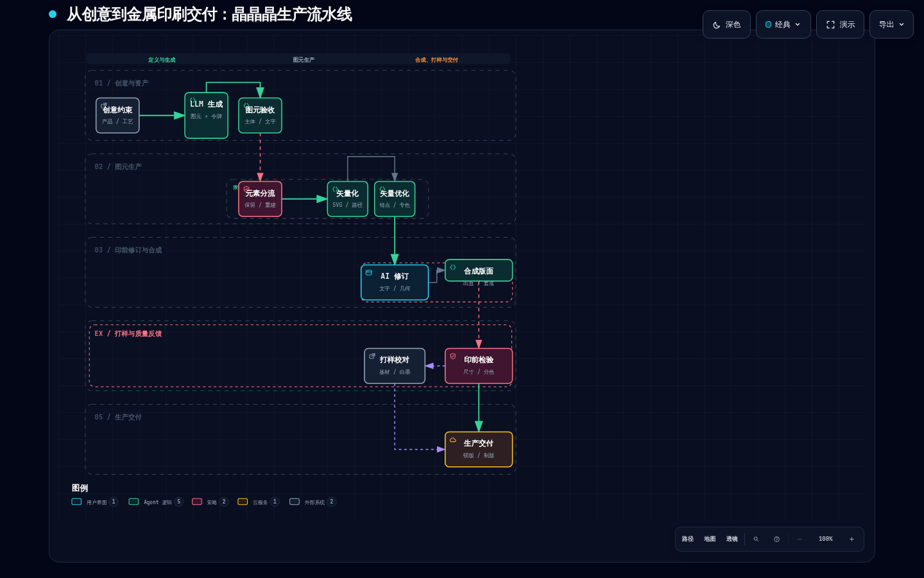Viewport: 924px width, 578px height.
Task: Click the fullscreen brackets icon in 演示
Action: (830, 24)
